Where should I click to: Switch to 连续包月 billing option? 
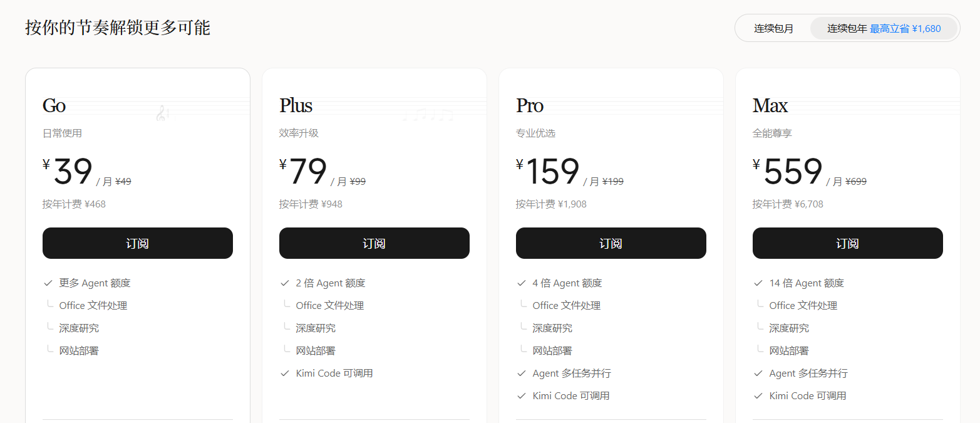773,28
